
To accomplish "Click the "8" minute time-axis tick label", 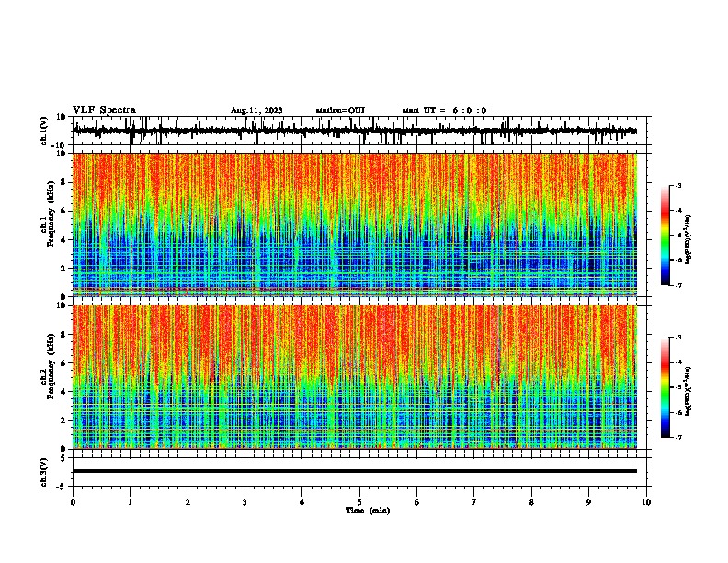I will (531, 502).
